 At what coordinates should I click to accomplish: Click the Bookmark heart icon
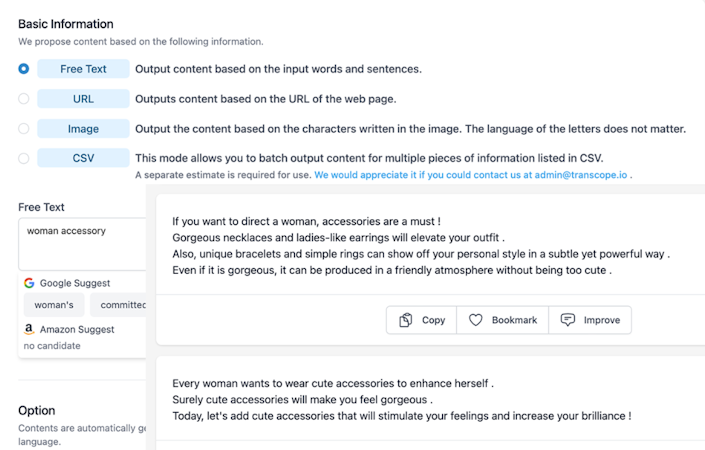(476, 320)
